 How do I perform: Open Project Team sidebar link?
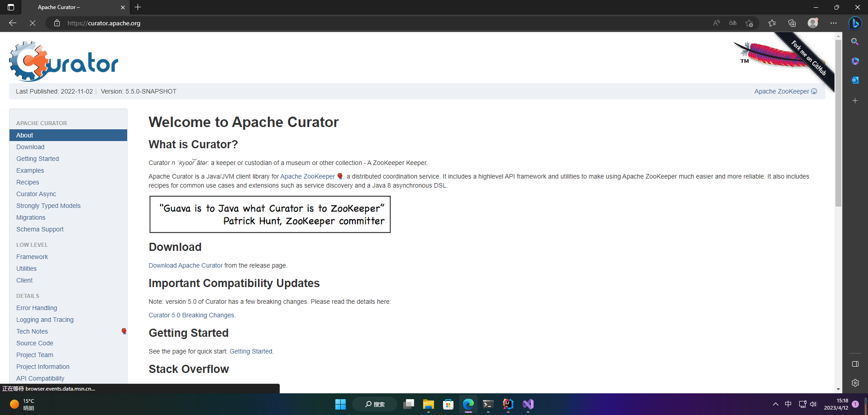(x=35, y=355)
